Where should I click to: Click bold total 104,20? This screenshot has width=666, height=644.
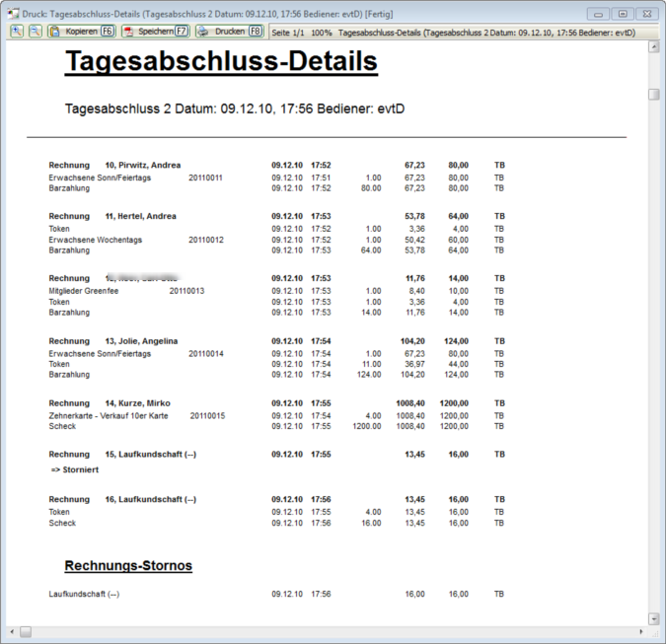(x=412, y=341)
